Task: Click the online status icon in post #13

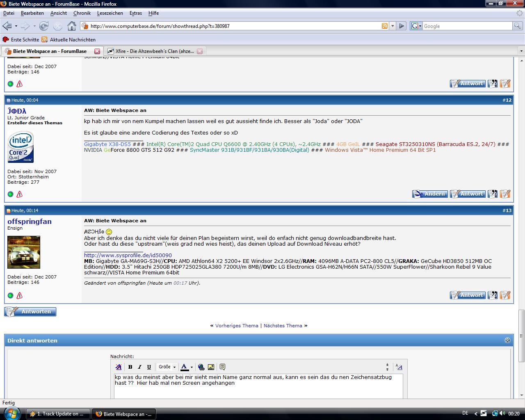Action: coord(11,295)
